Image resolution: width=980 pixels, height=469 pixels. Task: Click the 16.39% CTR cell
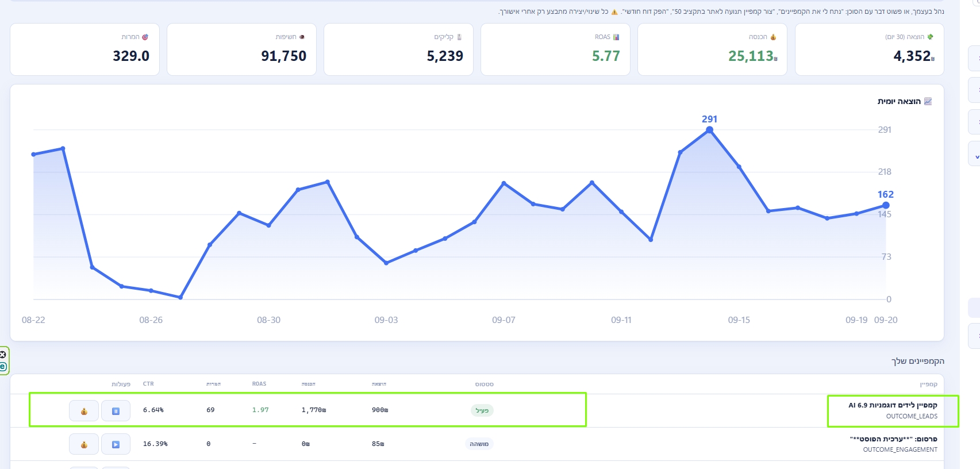tap(155, 444)
